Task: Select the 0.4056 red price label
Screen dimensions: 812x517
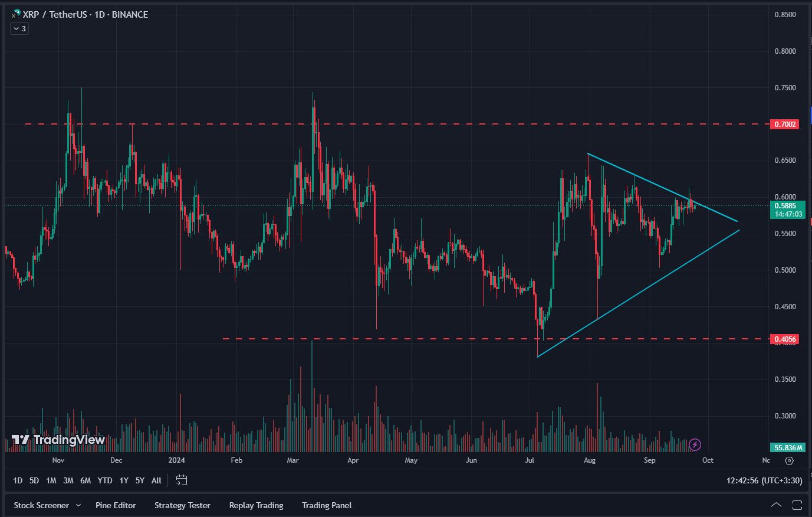Action: click(785, 339)
